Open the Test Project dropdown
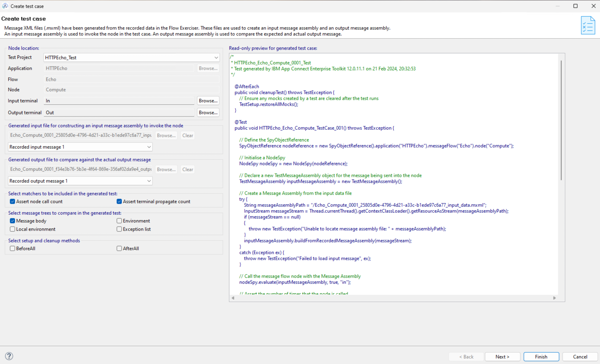This screenshot has width=600, height=364. 132,58
